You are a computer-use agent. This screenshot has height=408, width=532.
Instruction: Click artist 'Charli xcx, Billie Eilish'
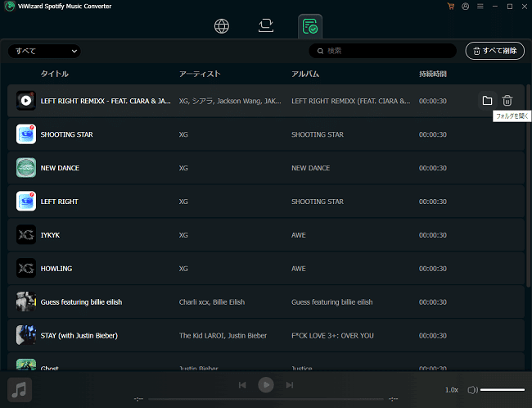(x=212, y=302)
